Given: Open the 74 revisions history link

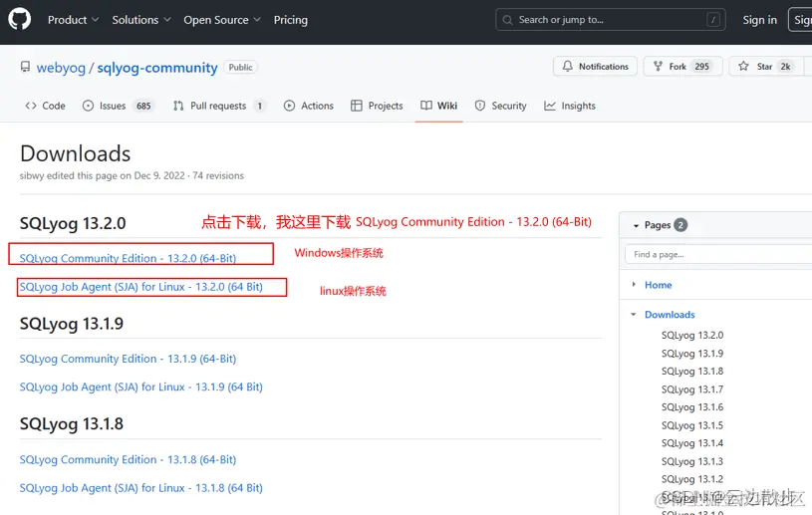Looking at the screenshot, I should tap(218, 175).
